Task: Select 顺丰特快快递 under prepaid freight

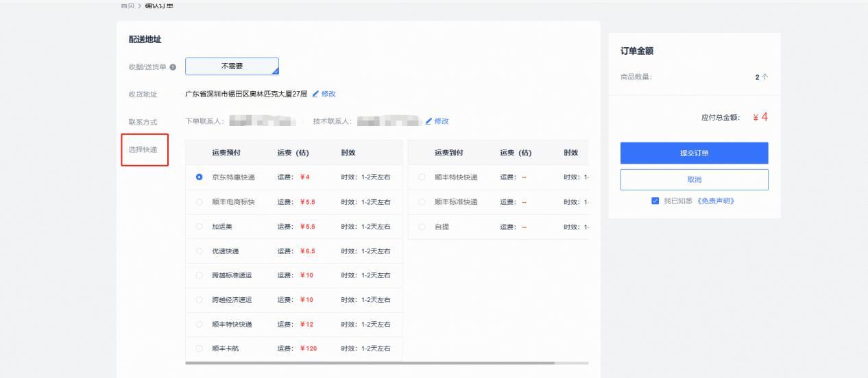Action: [200, 325]
